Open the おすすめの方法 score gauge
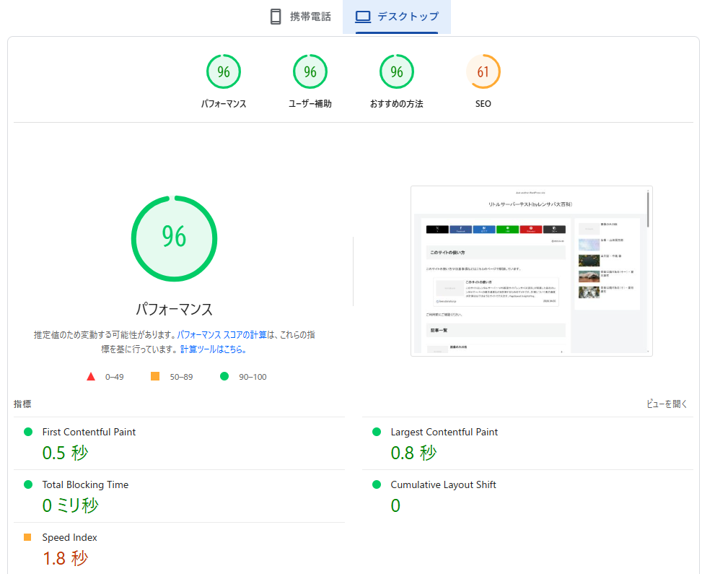728x574 pixels. pyautogui.click(x=397, y=71)
